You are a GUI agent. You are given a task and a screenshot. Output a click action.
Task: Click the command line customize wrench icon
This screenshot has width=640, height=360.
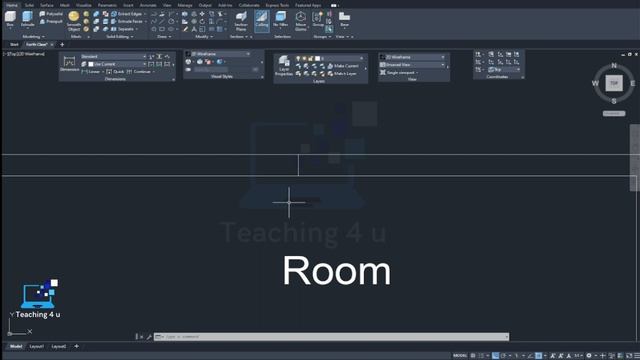click(x=149, y=337)
